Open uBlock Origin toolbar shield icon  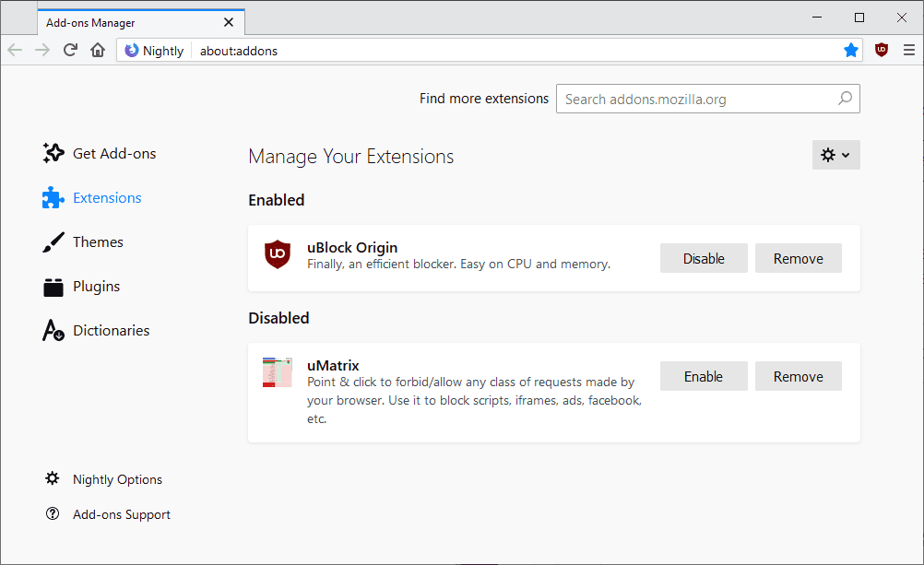882,50
